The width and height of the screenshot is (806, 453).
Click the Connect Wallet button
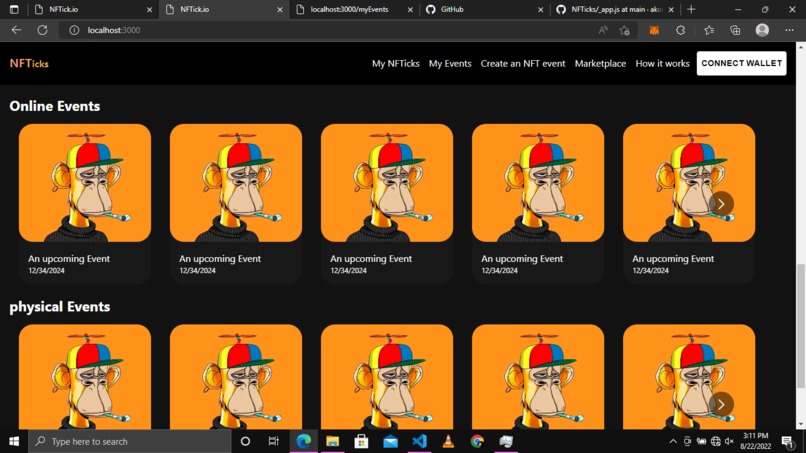(741, 63)
